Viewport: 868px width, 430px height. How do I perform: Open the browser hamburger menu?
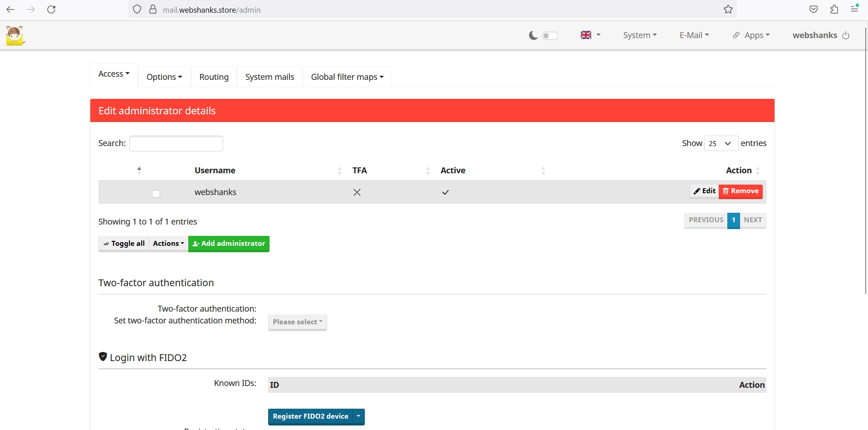854,10
